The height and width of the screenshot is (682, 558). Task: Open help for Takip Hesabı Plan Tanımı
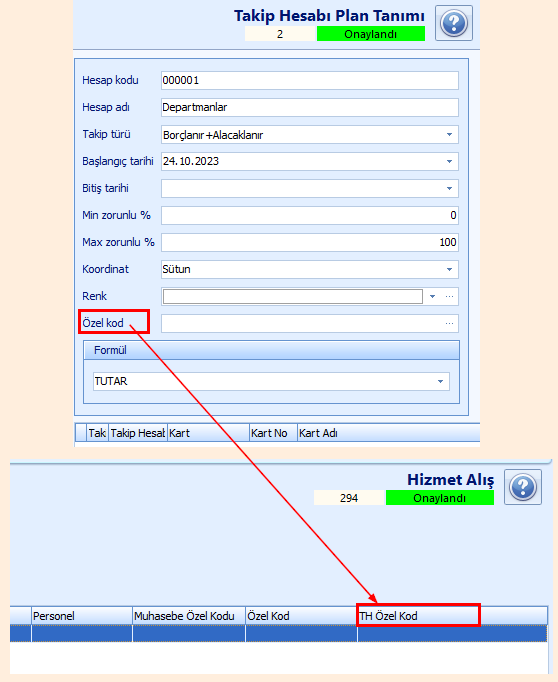[454, 23]
